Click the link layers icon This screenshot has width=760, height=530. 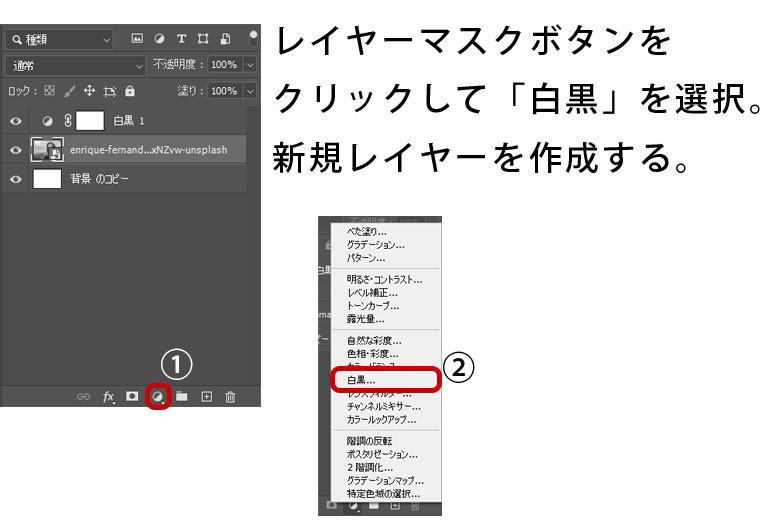pyautogui.click(x=83, y=397)
